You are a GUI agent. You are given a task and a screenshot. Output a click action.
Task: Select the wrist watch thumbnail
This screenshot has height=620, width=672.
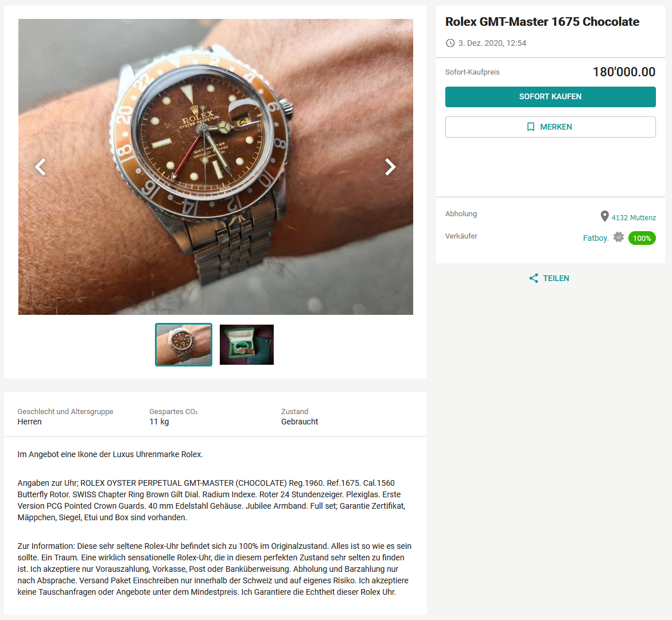tap(184, 345)
